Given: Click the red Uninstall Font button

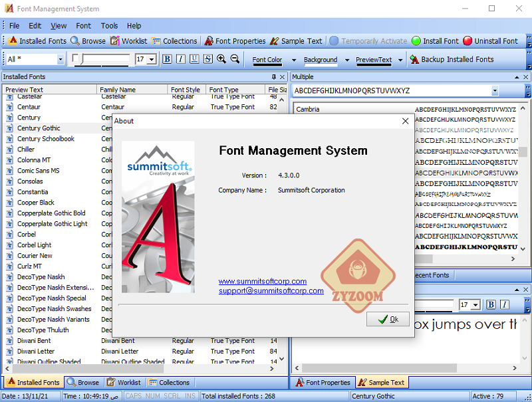Looking at the screenshot, I should (490, 41).
